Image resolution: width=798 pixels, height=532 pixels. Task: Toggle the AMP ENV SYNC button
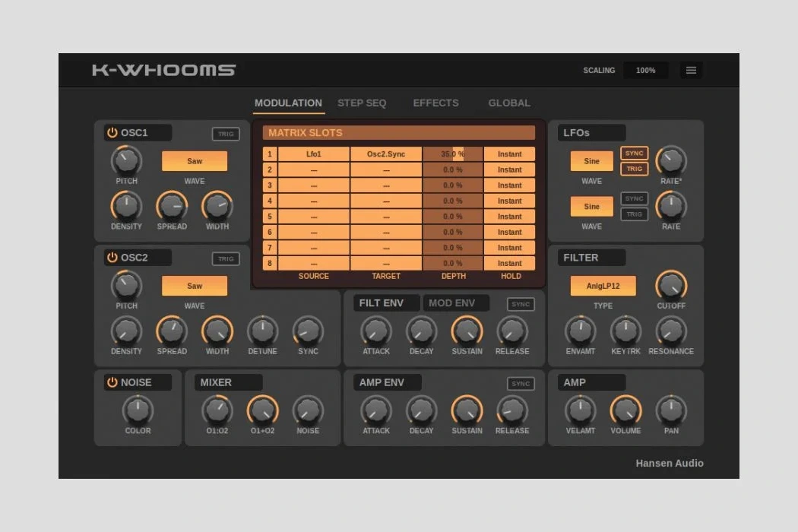(521, 384)
